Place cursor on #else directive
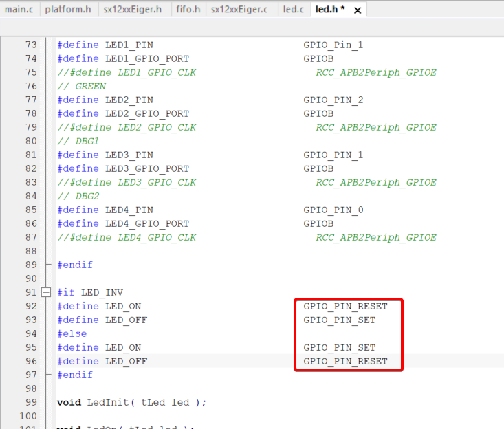 [72, 333]
